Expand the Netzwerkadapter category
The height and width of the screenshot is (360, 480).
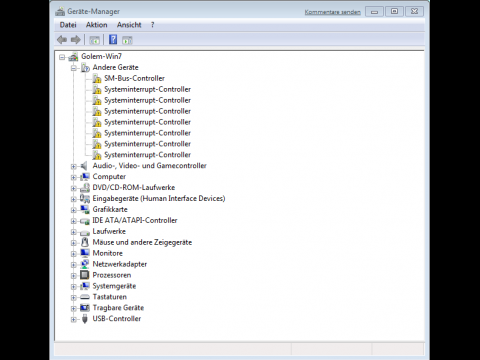tap(74, 265)
